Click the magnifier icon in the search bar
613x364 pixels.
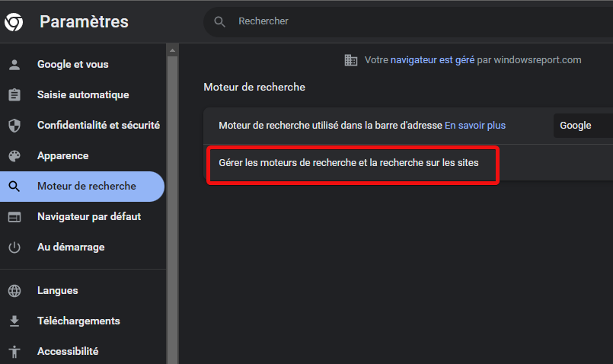pos(220,21)
